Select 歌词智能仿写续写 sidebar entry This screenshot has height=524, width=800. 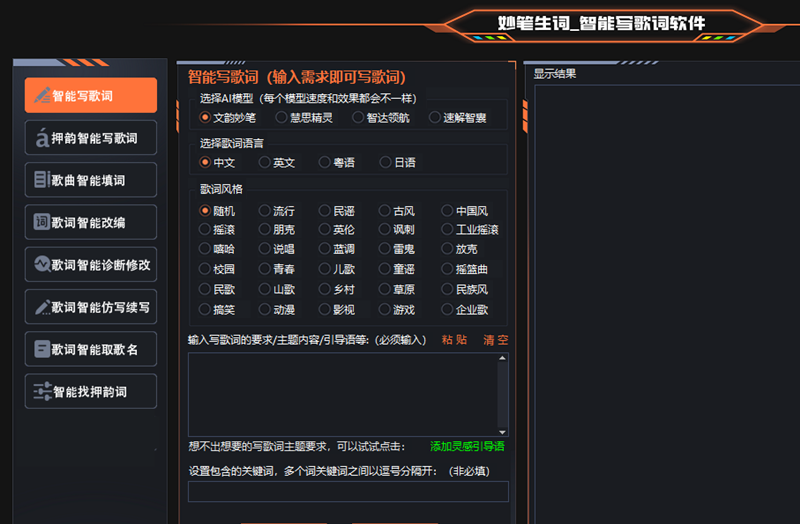(91, 307)
